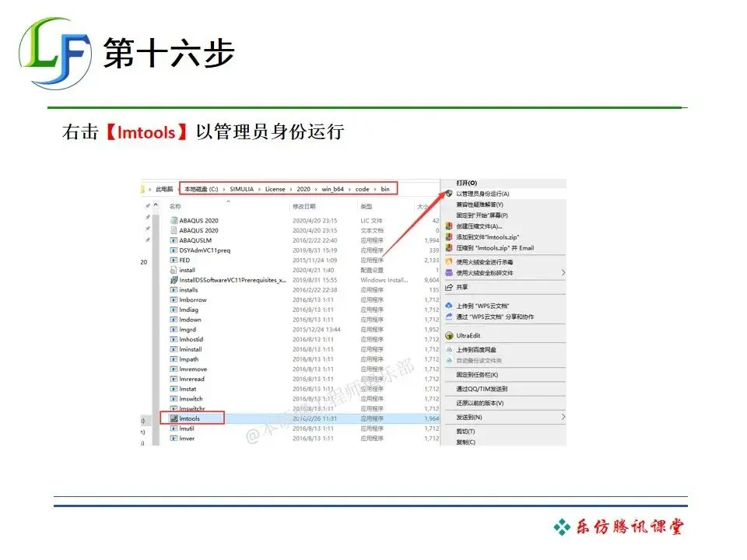Click the lmgrd application icon
Screen dimensions: 747x560
tap(174, 330)
